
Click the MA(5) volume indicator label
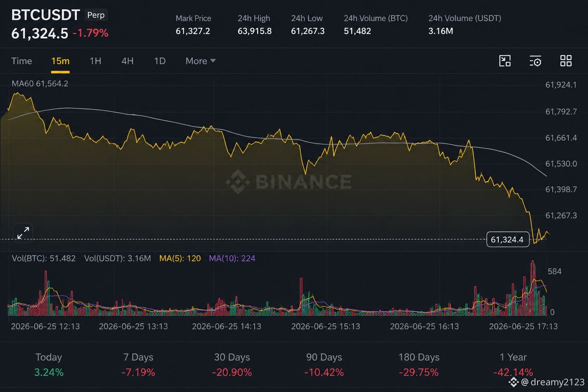pyautogui.click(x=180, y=258)
